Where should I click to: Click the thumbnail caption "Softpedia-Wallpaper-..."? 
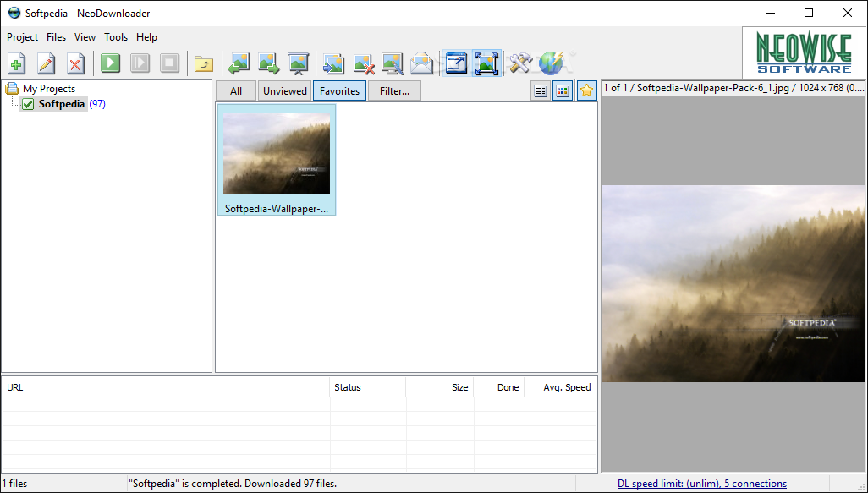click(277, 209)
